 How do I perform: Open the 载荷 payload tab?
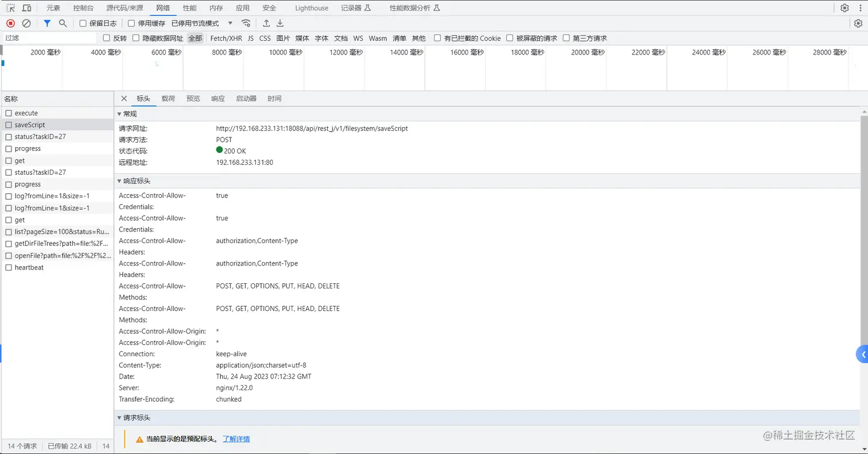pyautogui.click(x=168, y=98)
